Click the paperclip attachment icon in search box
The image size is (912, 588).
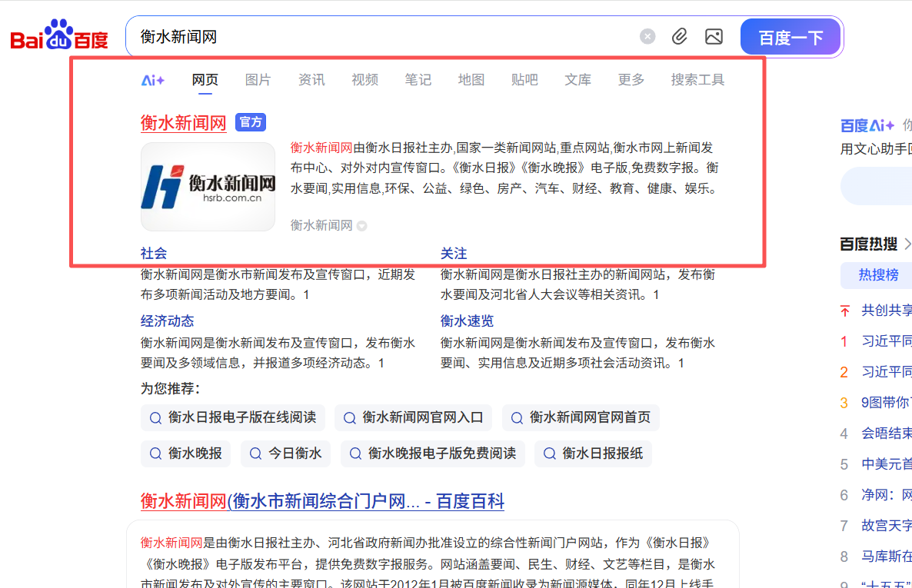679,35
